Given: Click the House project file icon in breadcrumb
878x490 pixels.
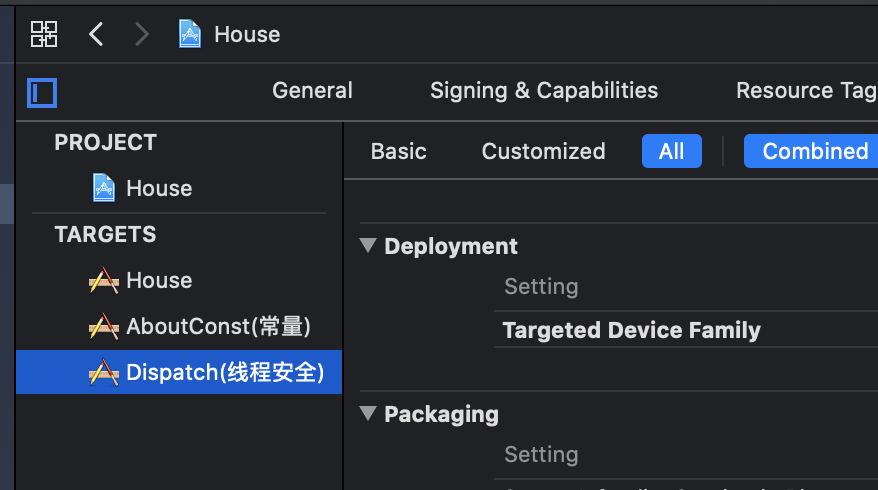Looking at the screenshot, I should coord(189,34).
